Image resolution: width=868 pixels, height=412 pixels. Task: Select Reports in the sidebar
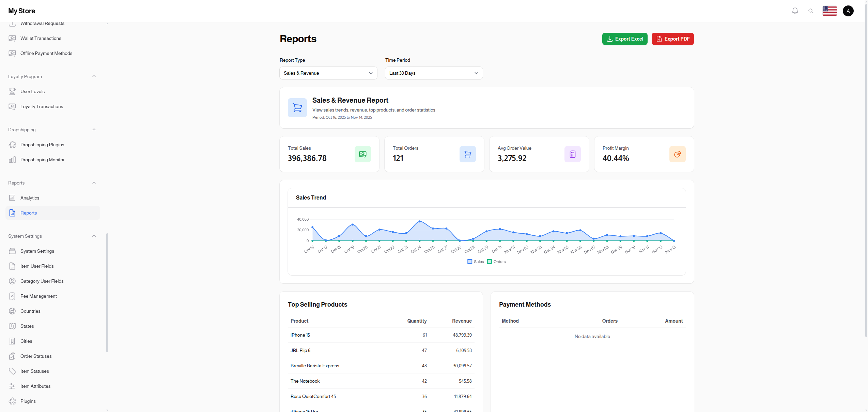tap(29, 213)
